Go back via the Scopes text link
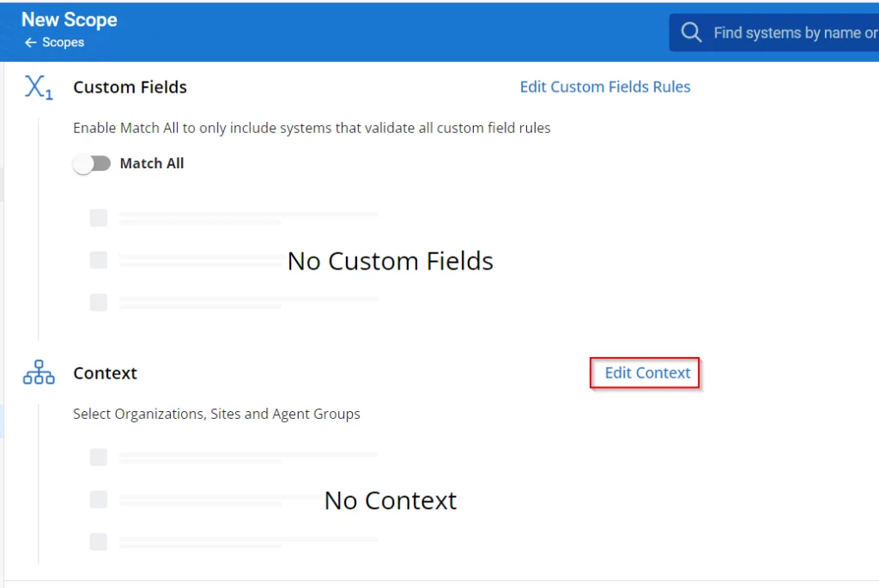 point(64,43)
